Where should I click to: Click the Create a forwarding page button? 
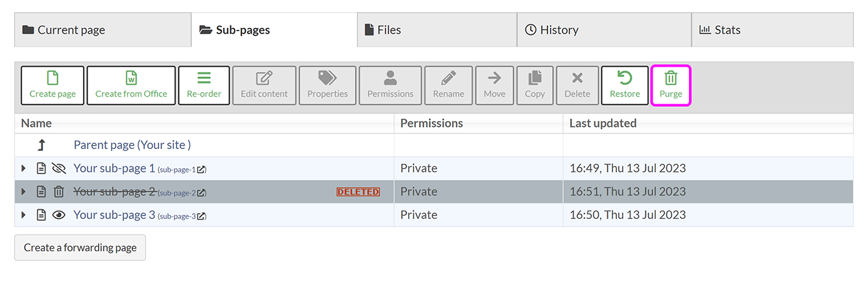80,247
